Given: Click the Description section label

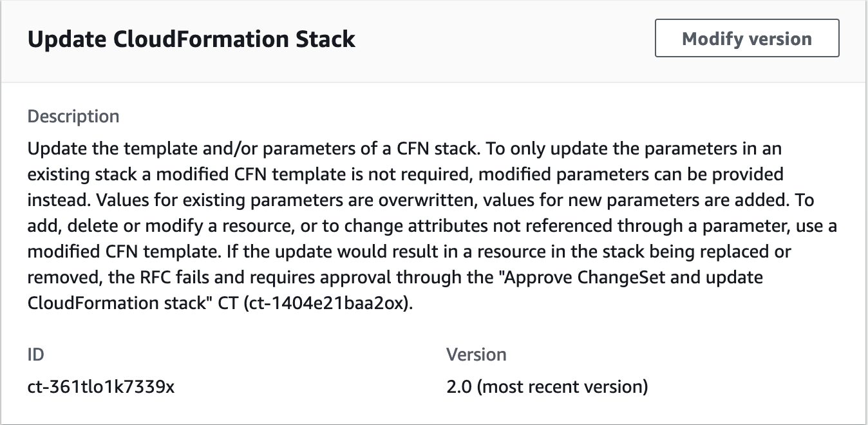Looking at the screenshot, I should coord(72,116).
